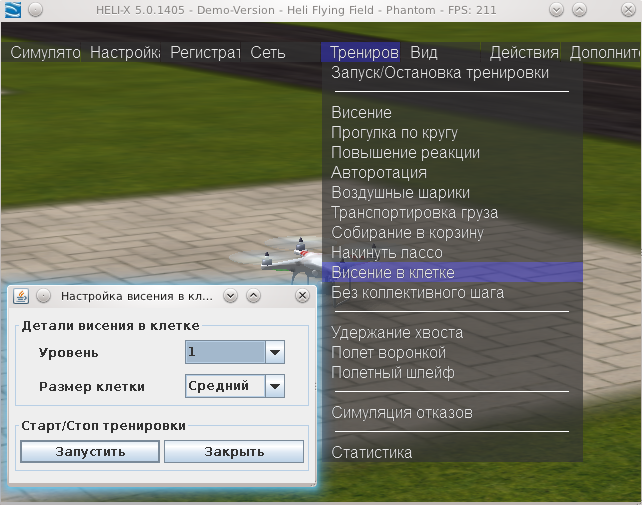Click the round pin button in dialog title bar
Image resolution: width=642 pixels, height=505 pixels.
point(43,295)
